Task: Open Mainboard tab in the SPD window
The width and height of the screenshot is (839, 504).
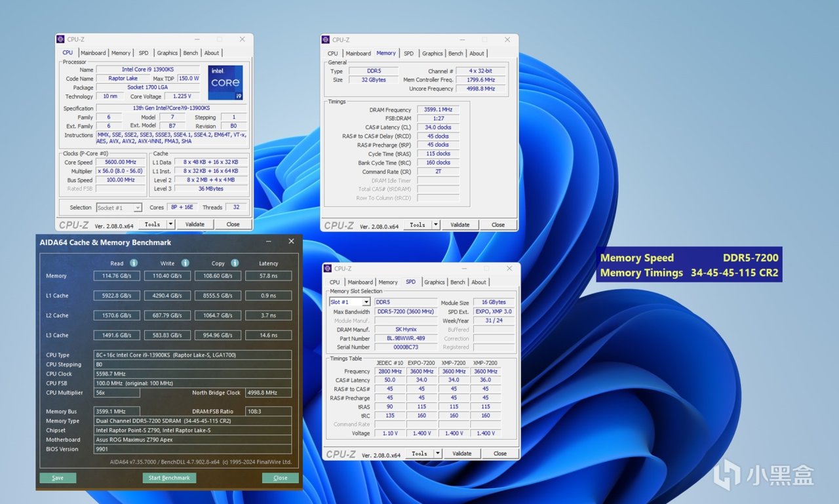Action: click(361, 282)
